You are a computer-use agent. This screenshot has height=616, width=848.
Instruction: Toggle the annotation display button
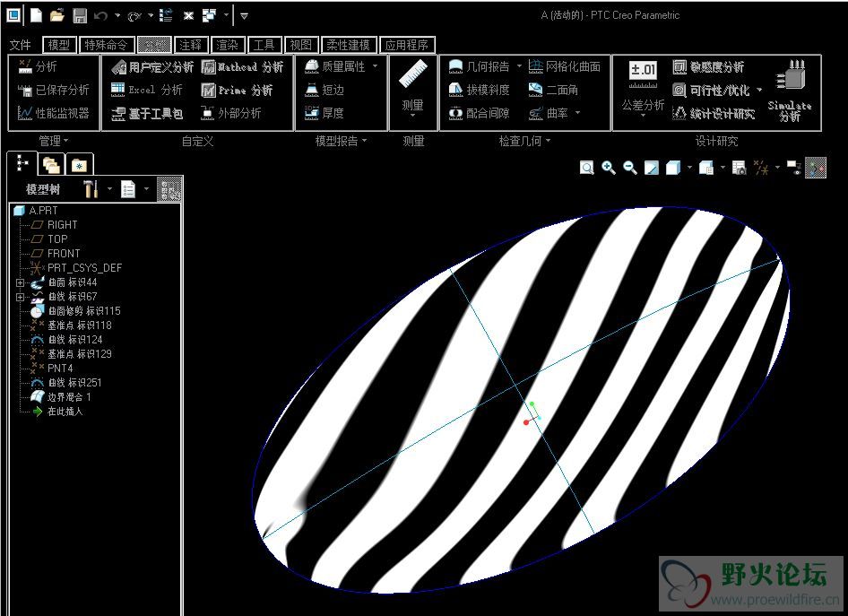point(794,168)
